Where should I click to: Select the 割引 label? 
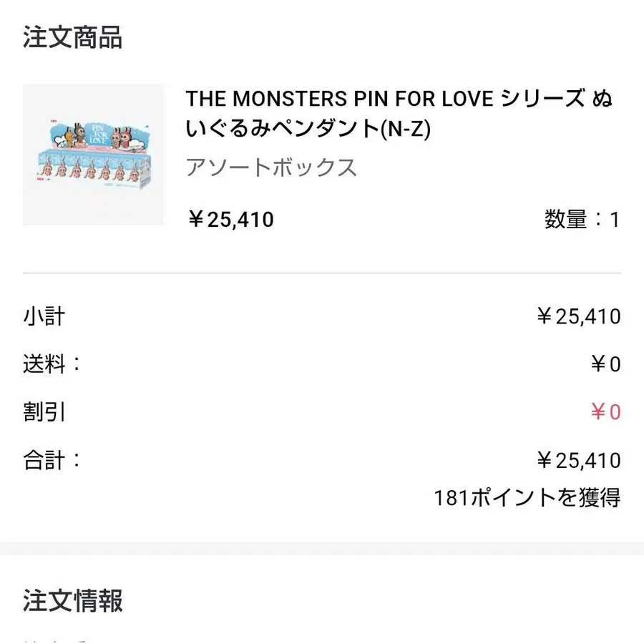tap(44, 412)
